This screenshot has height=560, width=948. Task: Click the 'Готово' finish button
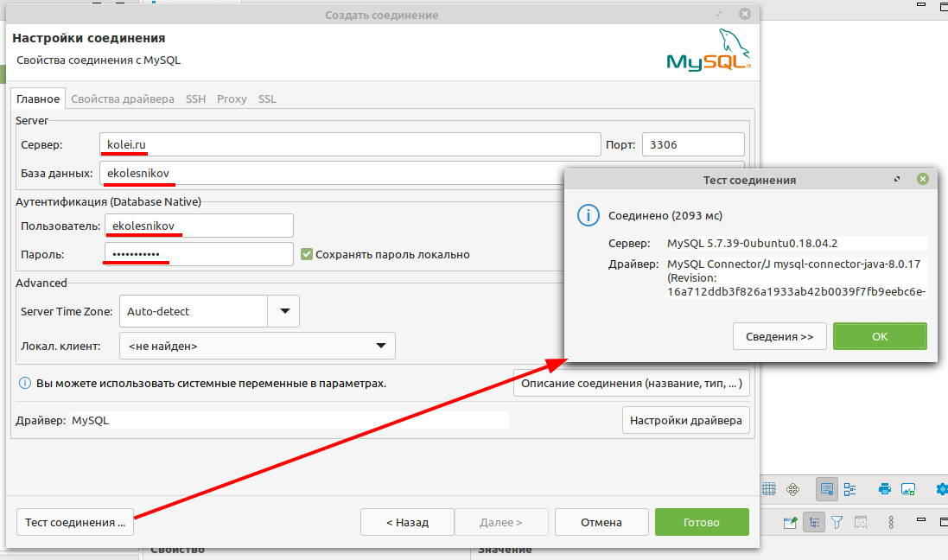[701, 522]
